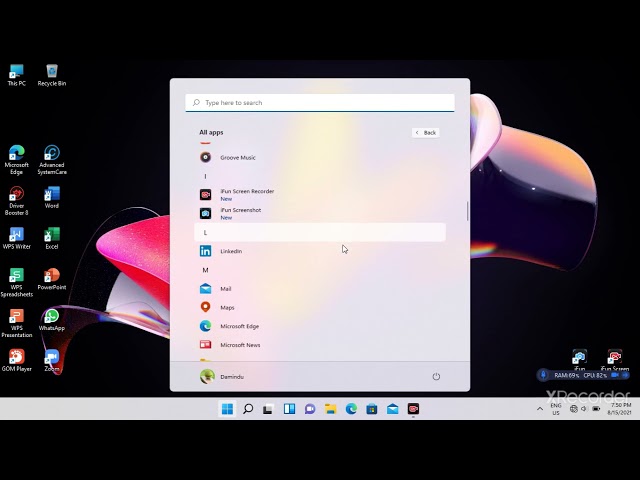Select the Excel desktop shortcut
The width and height of the screenshot is (640, 480).
coord(52,238)
